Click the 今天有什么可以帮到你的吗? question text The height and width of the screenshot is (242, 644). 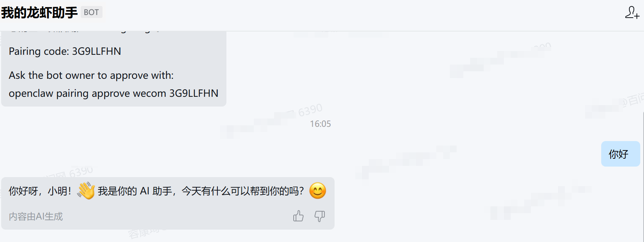pos(243,191)
